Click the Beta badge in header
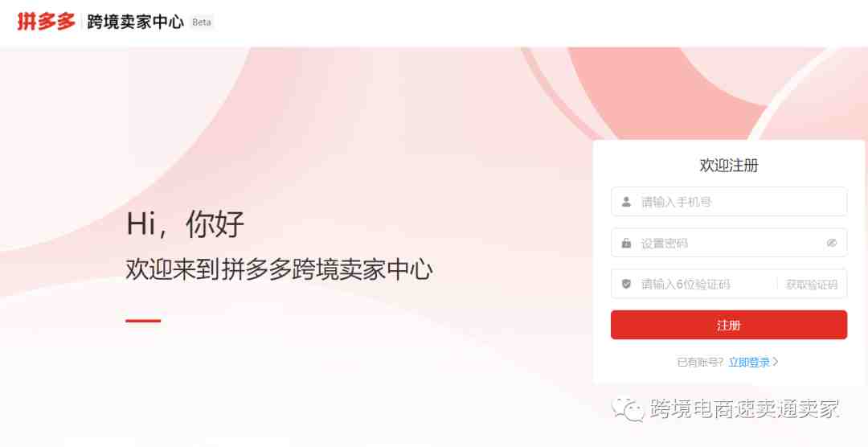This screenshot has width=868, height=447. [202, 23]
